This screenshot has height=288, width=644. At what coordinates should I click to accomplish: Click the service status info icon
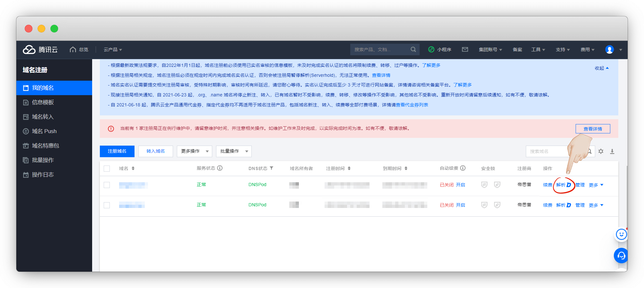tap(220, 168)
